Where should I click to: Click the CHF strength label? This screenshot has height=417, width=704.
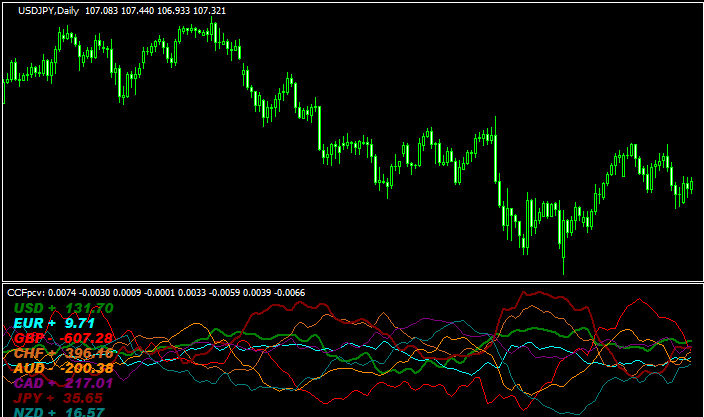[34, 353]
